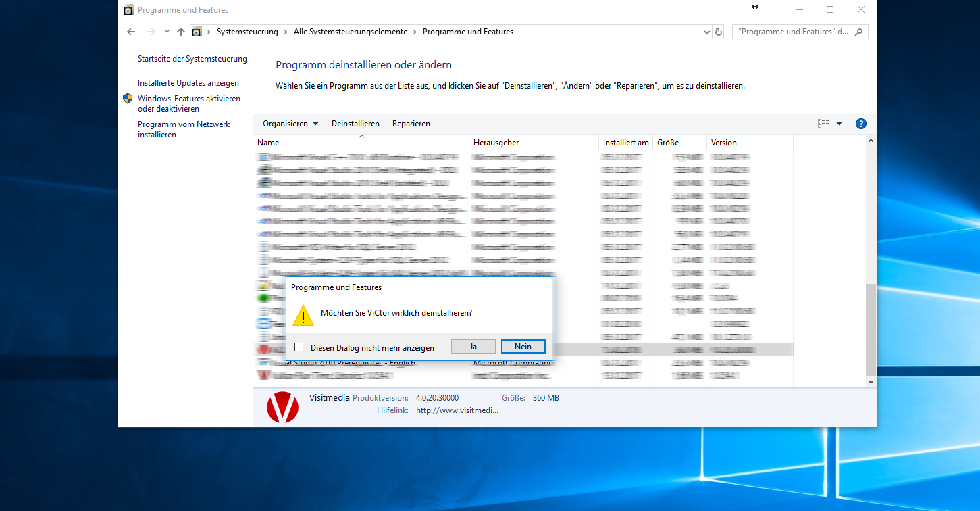The height and width of the screenshot is (511, 980).
Task: Open 'Installierte Updates anzeigen' link
Action: (188, 83)
